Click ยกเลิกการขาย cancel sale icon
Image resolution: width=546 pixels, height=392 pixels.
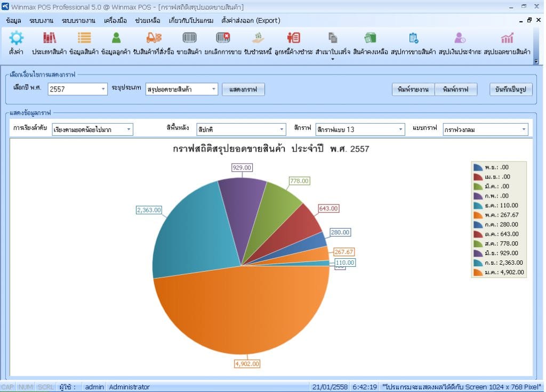[223, 38]
